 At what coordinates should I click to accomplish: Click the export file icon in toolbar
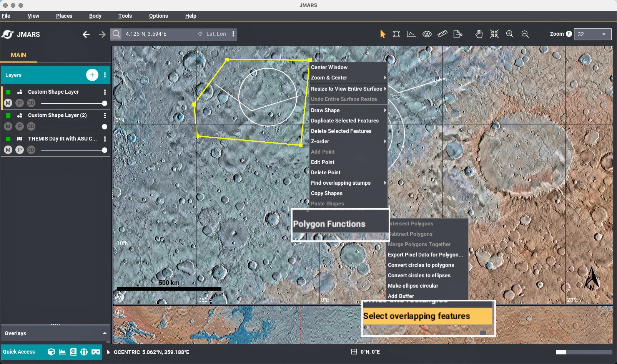[x=458, y=34]
